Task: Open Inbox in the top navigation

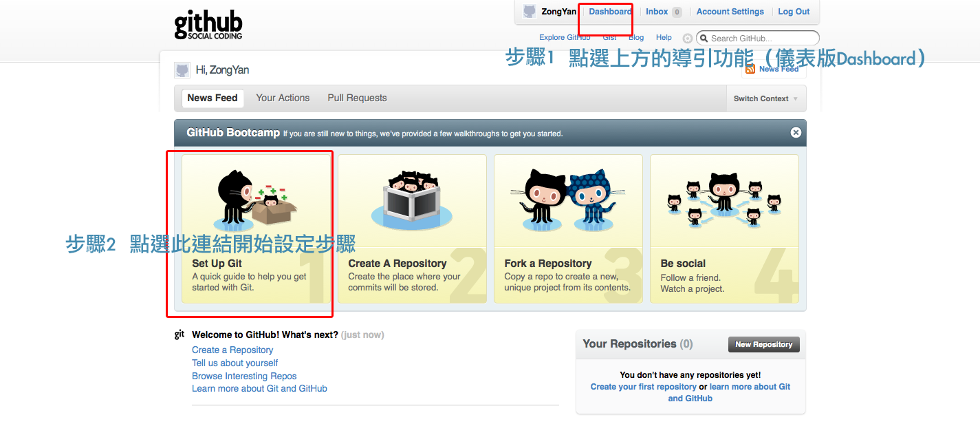Action: [657, 12]
